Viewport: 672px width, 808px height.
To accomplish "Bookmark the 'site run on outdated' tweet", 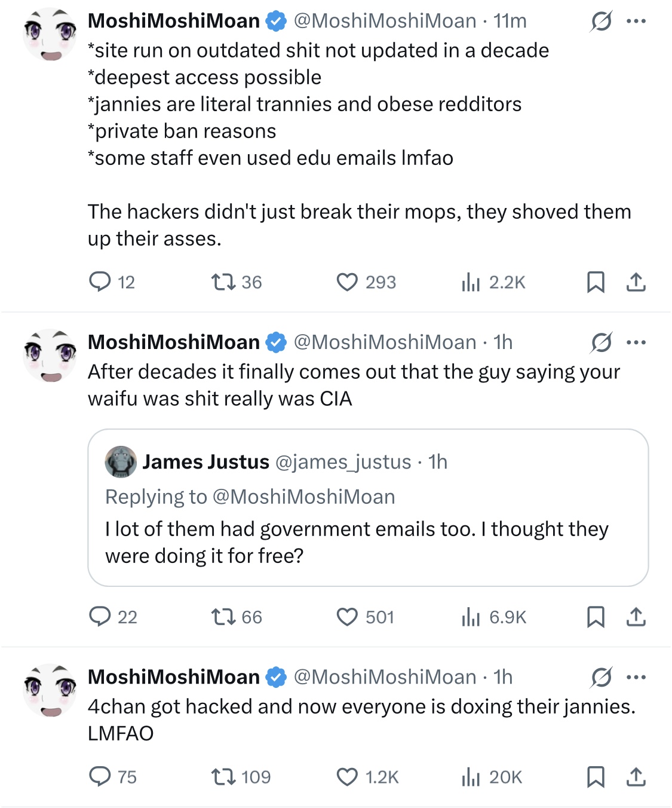I will (x=596, y=281).
